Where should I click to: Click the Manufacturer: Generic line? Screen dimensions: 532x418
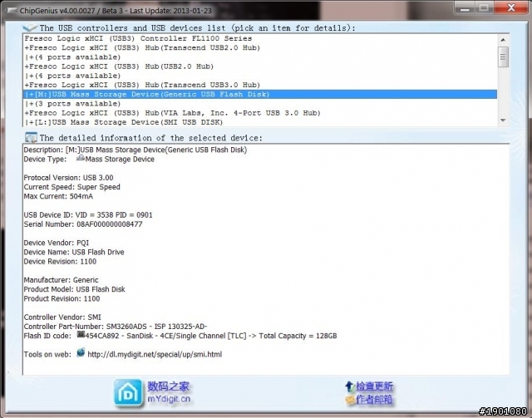(x=61, y=280)
